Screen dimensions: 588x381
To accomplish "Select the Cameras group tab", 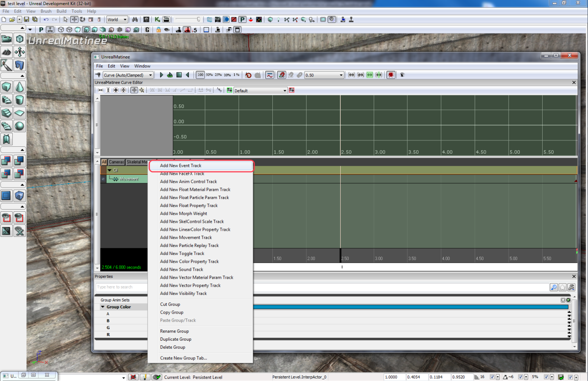I will pyautogui.click(x=116, y=162).
